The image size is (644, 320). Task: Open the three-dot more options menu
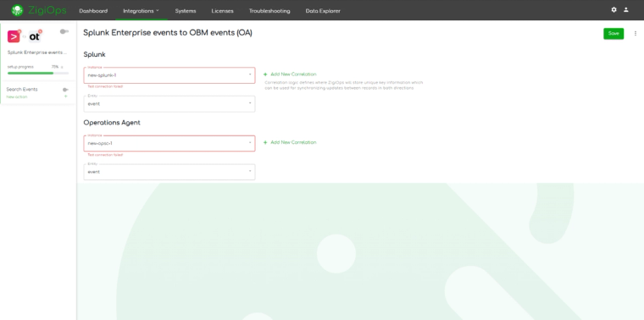(636, 34)
